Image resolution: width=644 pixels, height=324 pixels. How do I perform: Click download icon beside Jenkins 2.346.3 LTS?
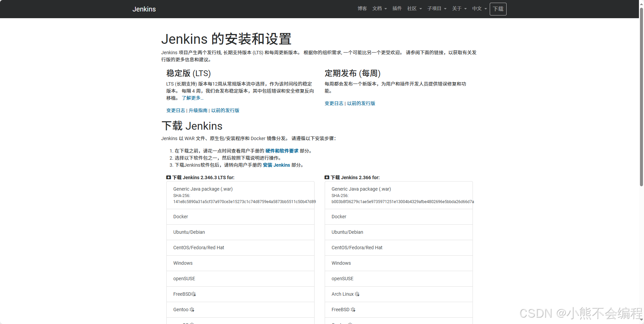tap(168, 177)
